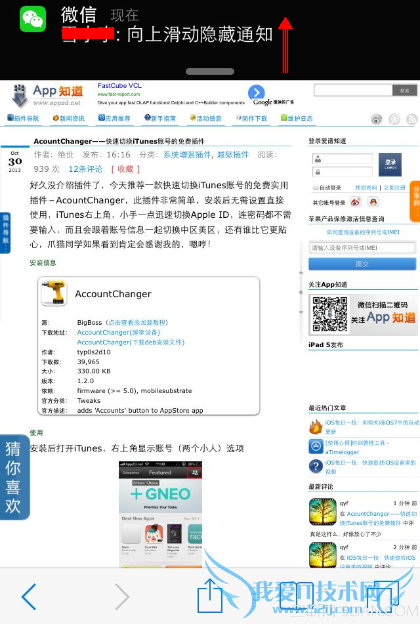Click the flame icon beside the first hot article
Viewport: 420px width, 624px height.
pyautogui.click(x=316, y=427)
